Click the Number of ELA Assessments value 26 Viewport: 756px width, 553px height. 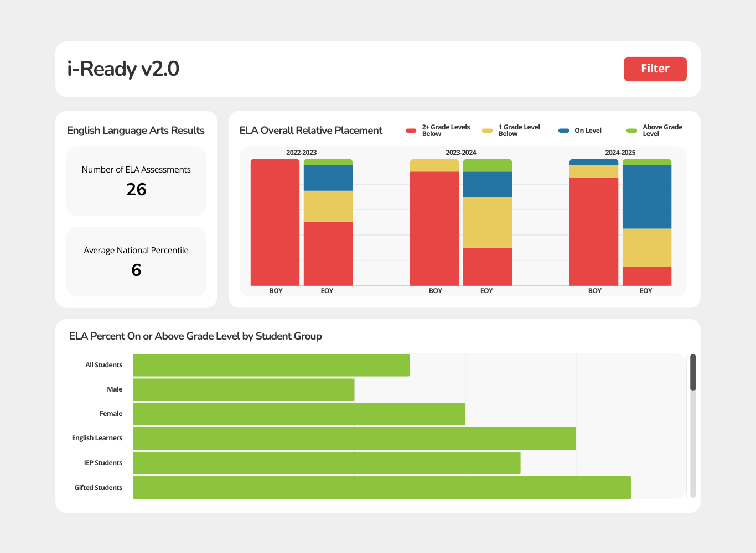point(136,189)
